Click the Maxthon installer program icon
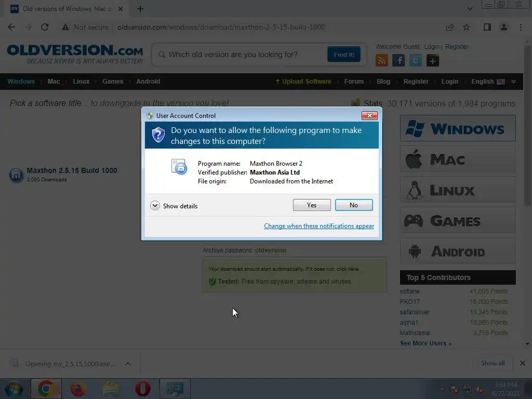Viewport: 532px width, 399px height. 179,167
